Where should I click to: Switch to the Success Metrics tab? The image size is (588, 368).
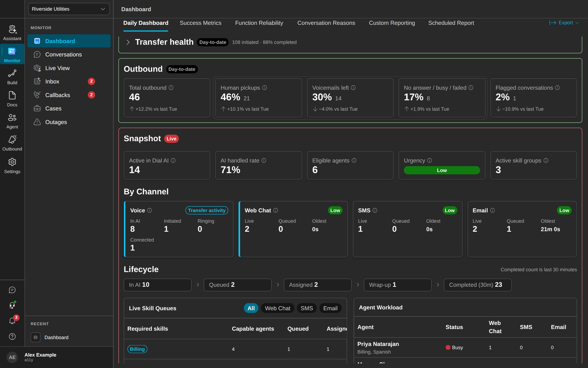pyautogui.click(x=201, y=23)
